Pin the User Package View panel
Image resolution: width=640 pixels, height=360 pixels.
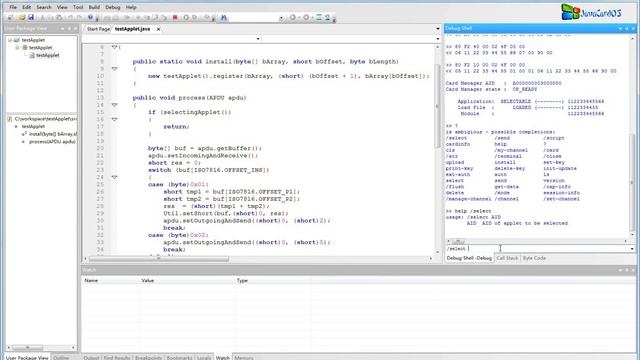tap(69, 29)
